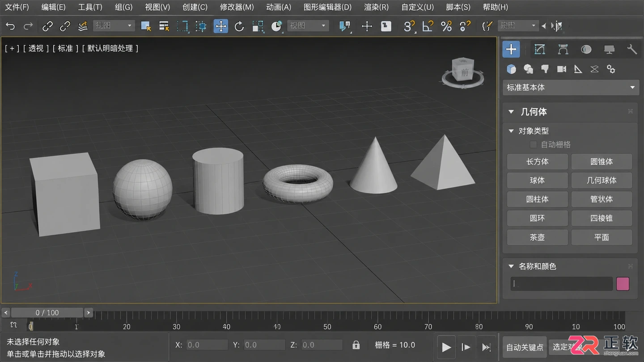This screenshot has width=644, height=362.
Task: Open the 图形编辑器(D) menu
Action: point(327,7)
